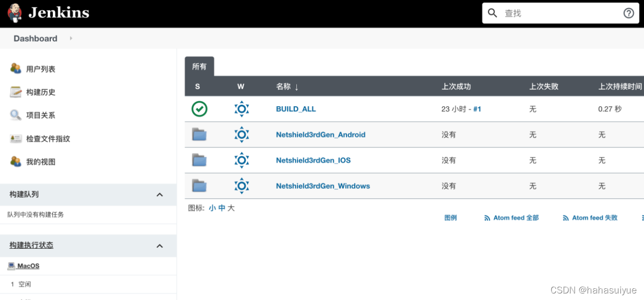
Task: Open the BUILD_ALL job
Action: (x=296, y=109)
